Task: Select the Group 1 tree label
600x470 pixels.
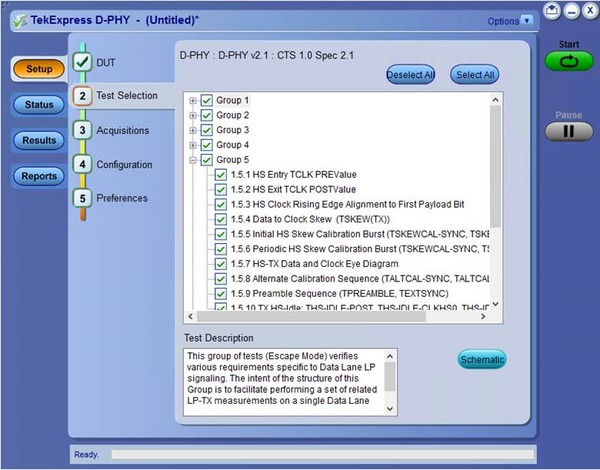Action: 233,100
